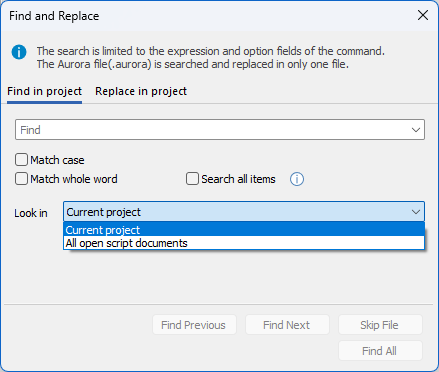Open the Find in project tab
This screenshot has width=439, height=372.
point(44,91)
